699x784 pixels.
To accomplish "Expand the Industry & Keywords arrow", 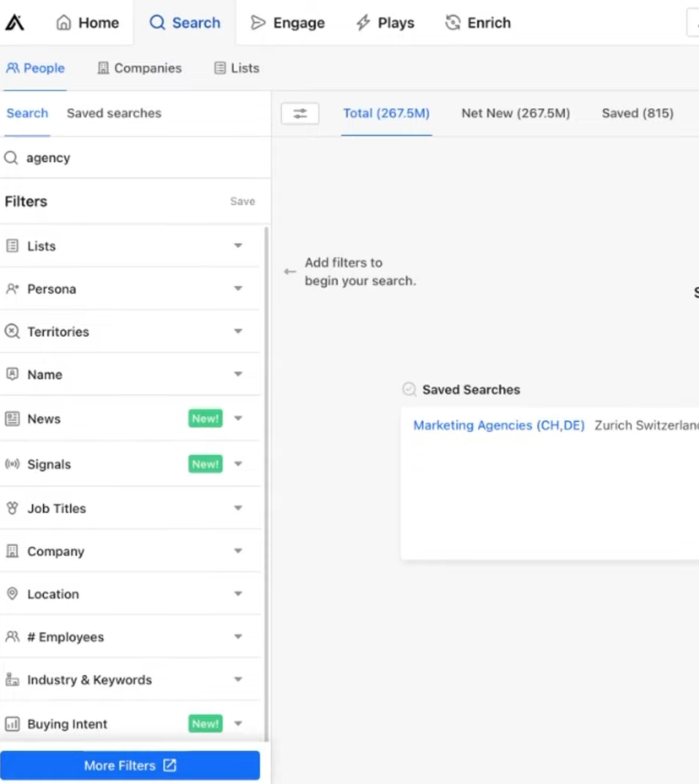I will 238,679.
